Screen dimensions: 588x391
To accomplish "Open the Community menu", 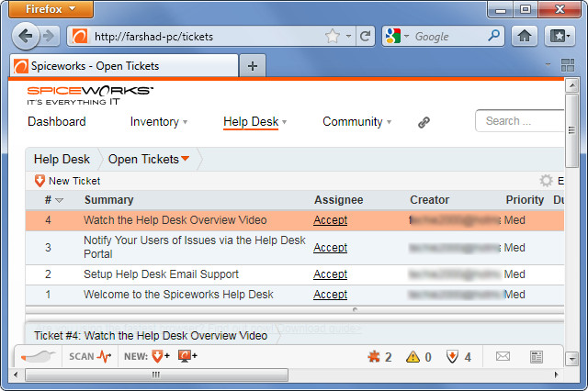I will (353, 122).
